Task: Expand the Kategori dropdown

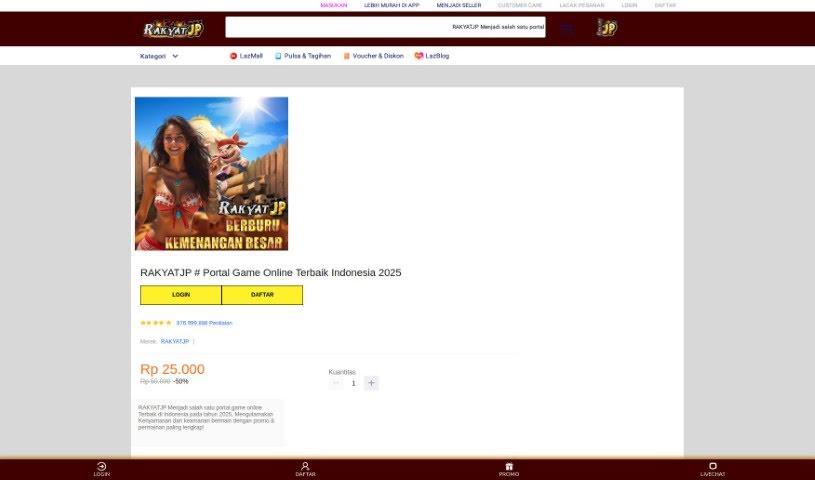Action: [x=159, y=56]
